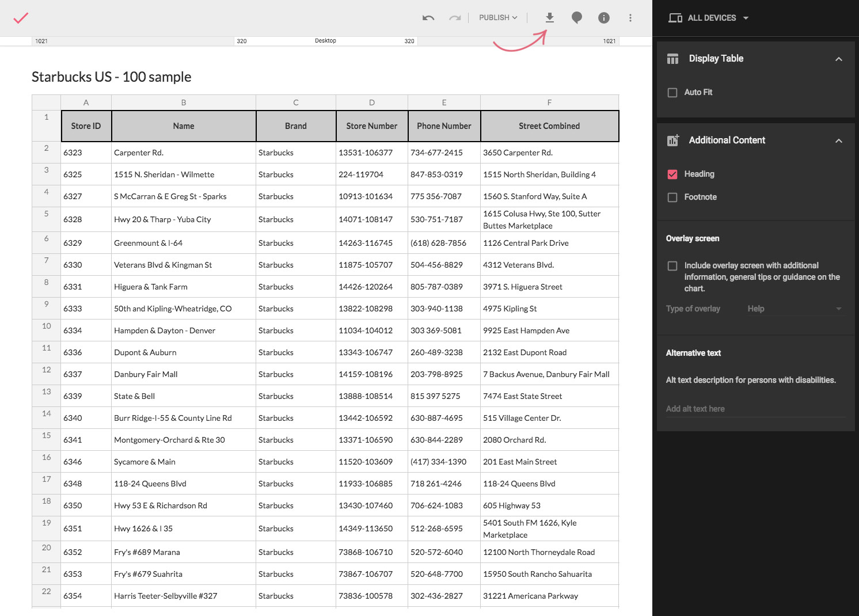Click the pink checkmark save icon
Image resolution: width=859 pixels, height=616 pixels.
21,18
